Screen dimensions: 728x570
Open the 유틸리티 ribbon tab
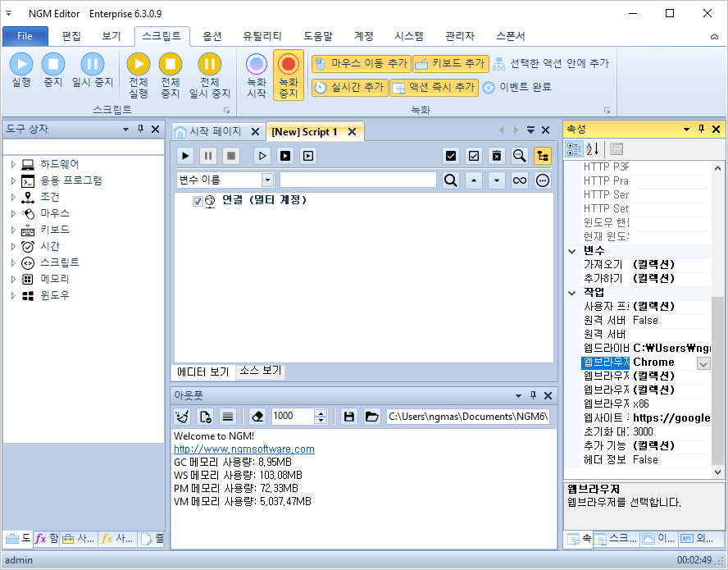262,36
